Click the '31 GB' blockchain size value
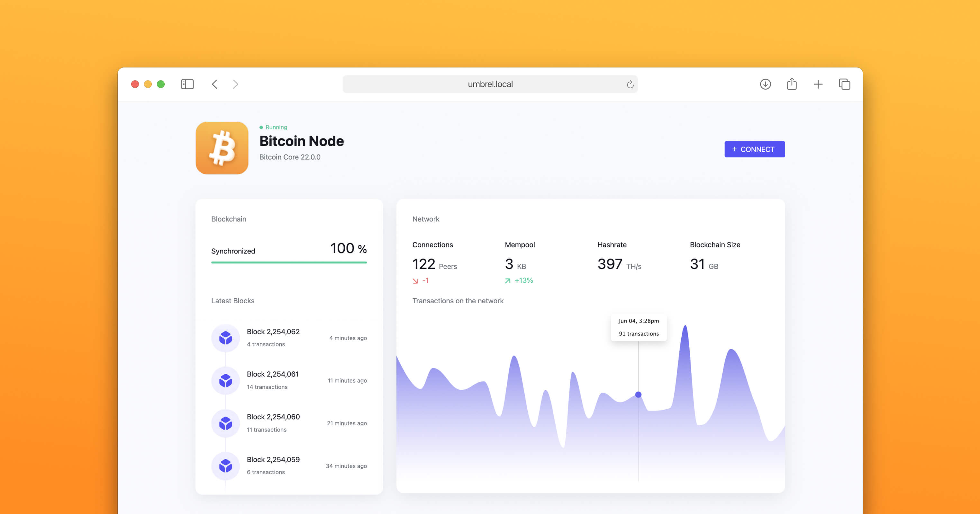Screen dimensions: 980x514 (704, 264)
